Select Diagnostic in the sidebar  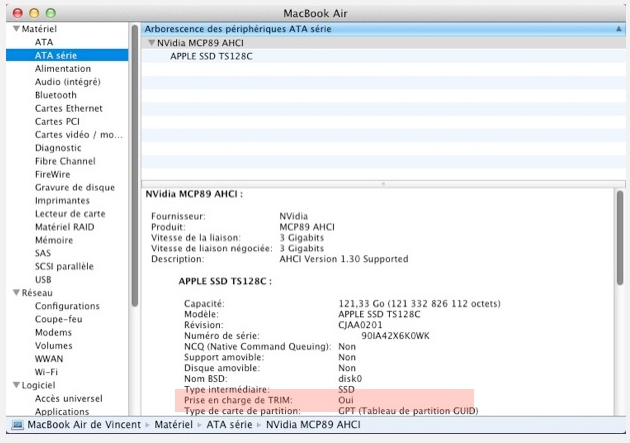[58, 148]
